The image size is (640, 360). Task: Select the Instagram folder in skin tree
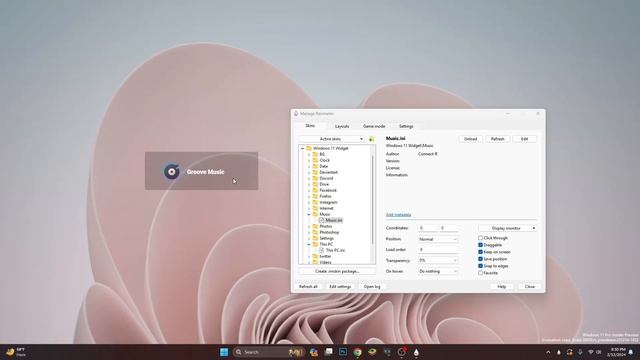coord(328,202)
